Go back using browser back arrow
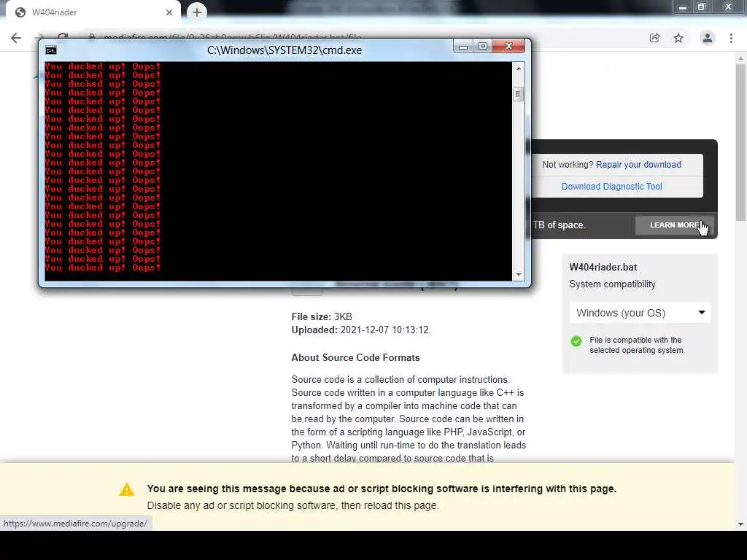Viewport: 747px width, 560px height. (x=16, y=38)
